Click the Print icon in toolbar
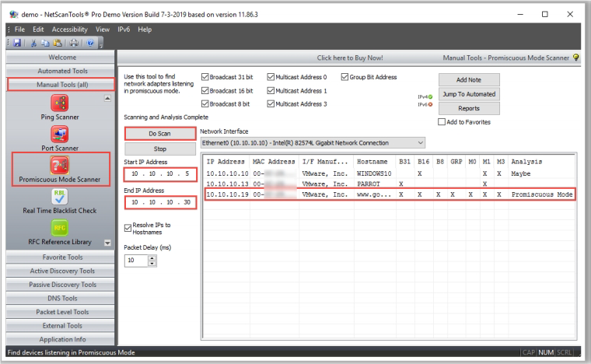591x364 pixels. (73, 44)
